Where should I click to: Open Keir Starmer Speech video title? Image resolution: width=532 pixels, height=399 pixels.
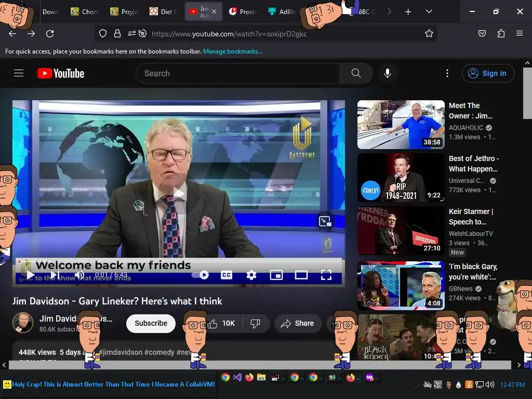coord(471,217)
